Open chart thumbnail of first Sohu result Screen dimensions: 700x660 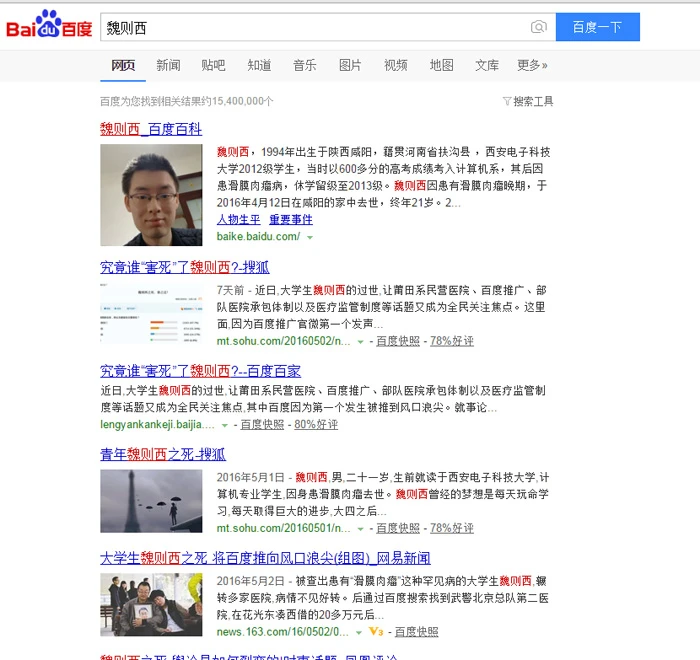coord(151,313)
